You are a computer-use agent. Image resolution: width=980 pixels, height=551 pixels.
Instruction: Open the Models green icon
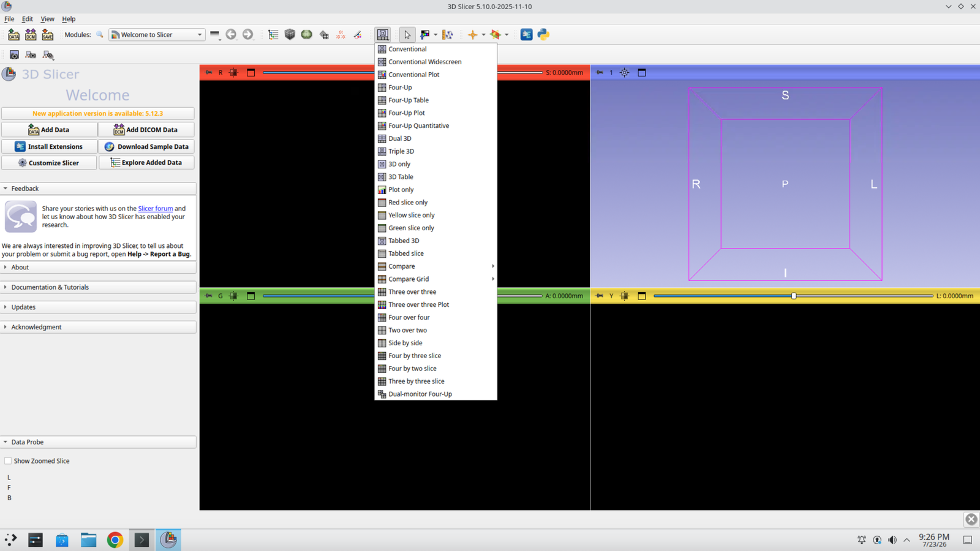pyautogui.click(x=307, y=35)
